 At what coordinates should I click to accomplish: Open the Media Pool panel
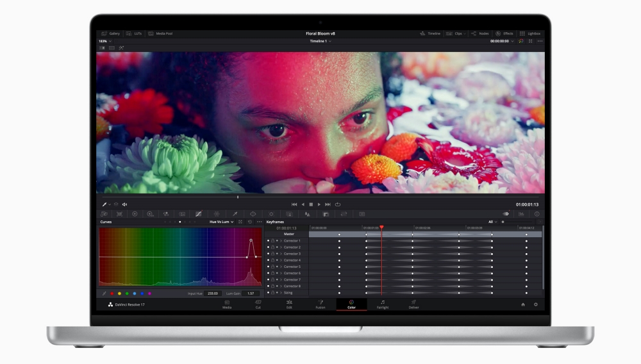pyautogui.click(x=160, y=33)
